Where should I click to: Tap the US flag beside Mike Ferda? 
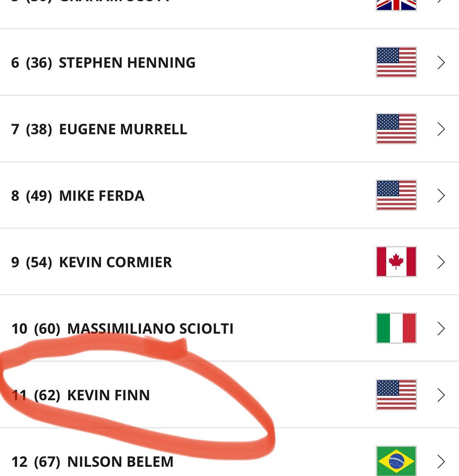[x=396, y=195]
